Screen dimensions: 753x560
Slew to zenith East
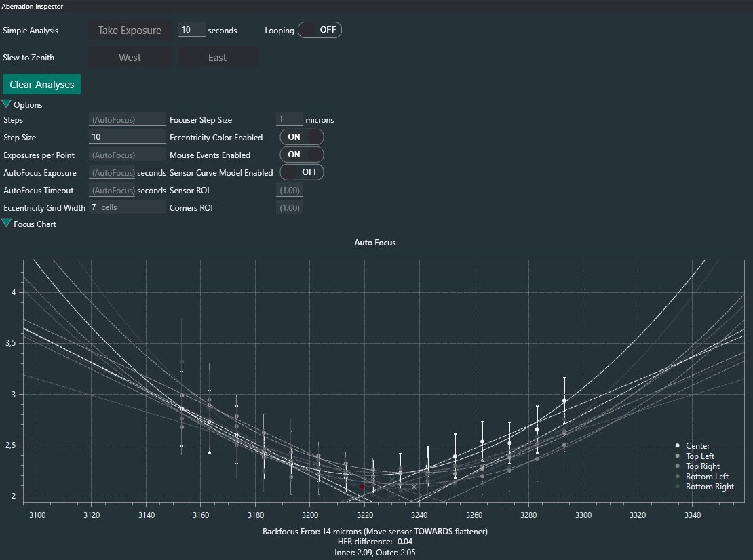click(217, 58)
